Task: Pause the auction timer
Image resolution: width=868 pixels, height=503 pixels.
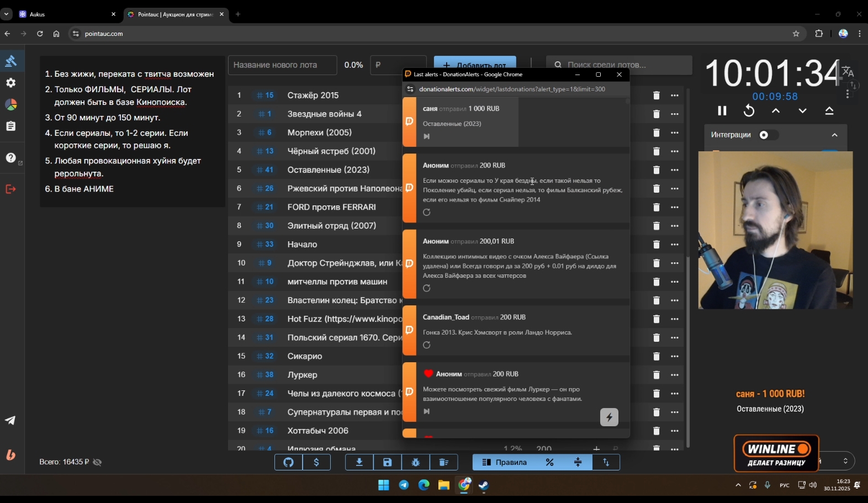Action: tap(722, 111)
